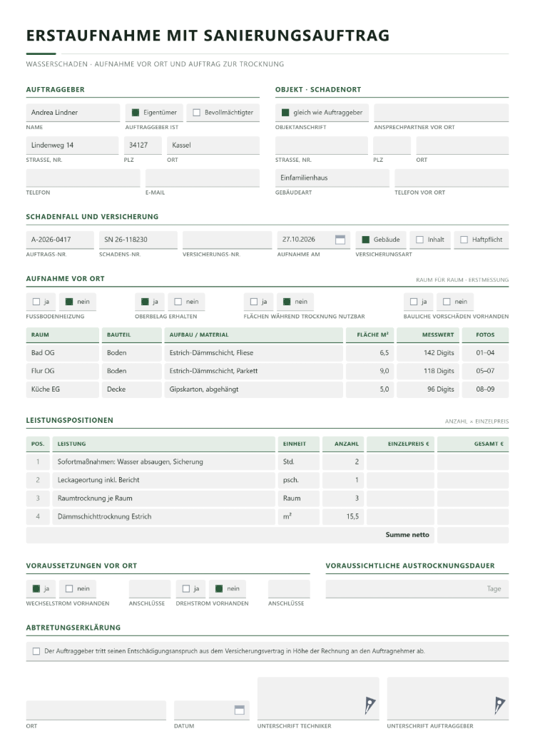Edit the Name field with Andrea Lindner
Viewport: 535px width, 756px height.
pyautogui.click(x=73, y=113)
